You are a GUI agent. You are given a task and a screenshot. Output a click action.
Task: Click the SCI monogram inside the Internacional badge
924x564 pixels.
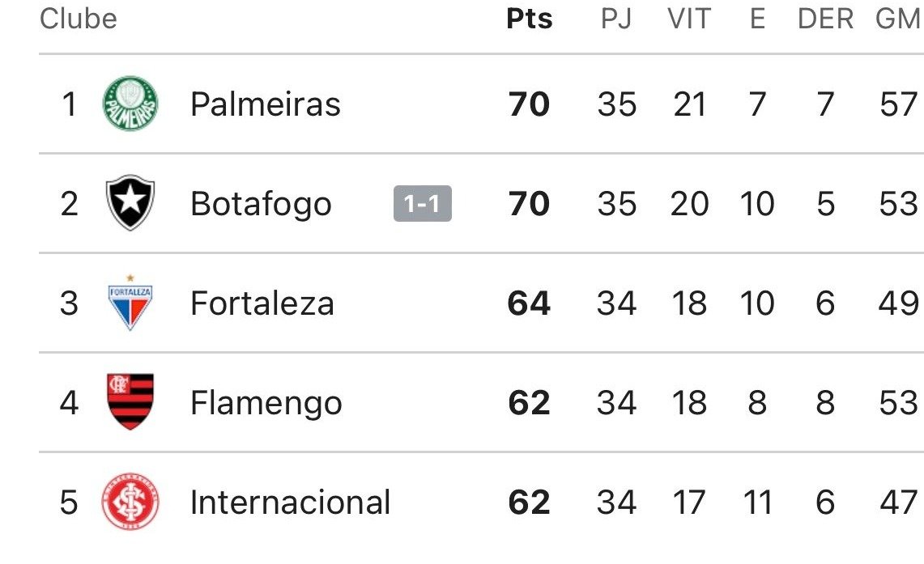(128, 502)
